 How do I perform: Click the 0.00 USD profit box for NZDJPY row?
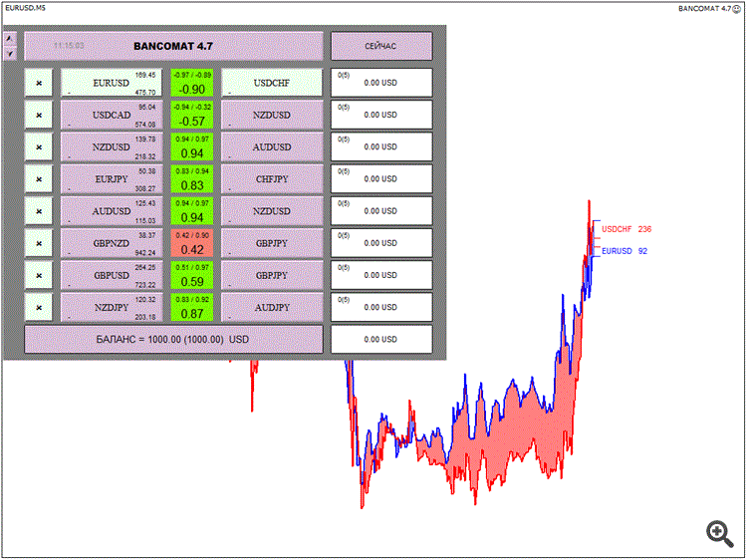coord(381,308)
